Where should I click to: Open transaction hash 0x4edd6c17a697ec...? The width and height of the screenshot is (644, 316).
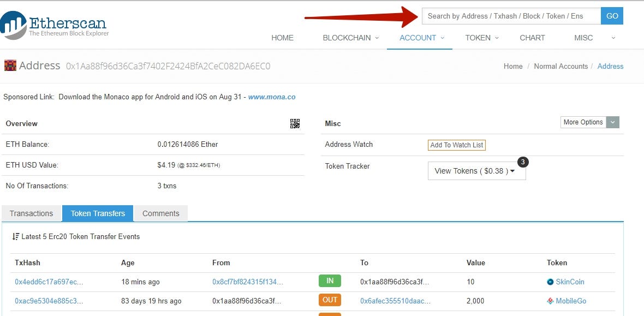click(x=49, y=282)
